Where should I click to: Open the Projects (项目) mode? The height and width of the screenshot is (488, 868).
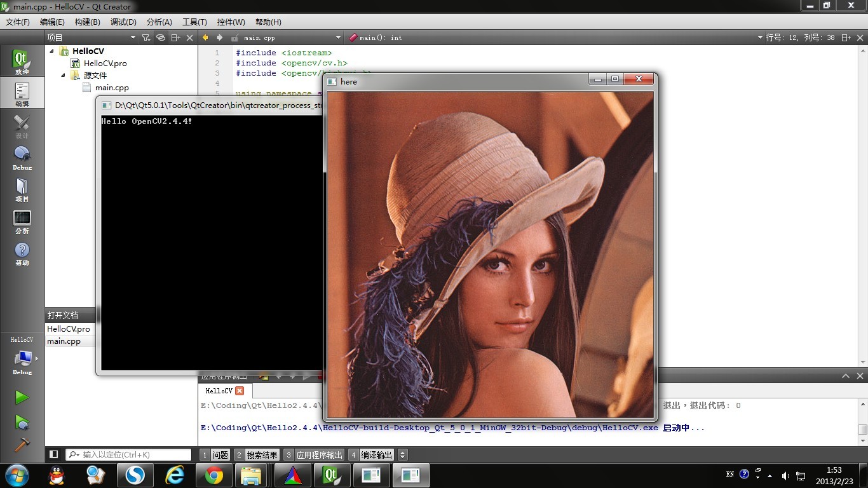coord(22,189)
